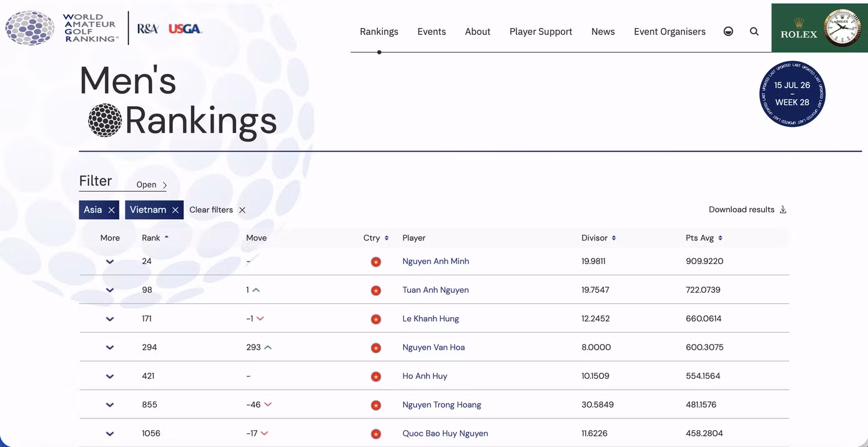Expand row details for Nguyen Trong Hoang
This screenshot has width=868, height=447.
[x=110, y=405]
